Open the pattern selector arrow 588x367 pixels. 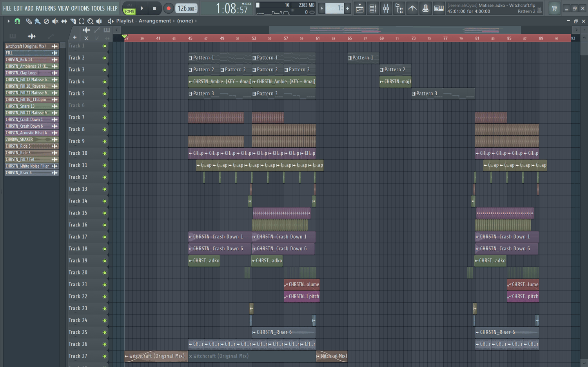[322, 8]
